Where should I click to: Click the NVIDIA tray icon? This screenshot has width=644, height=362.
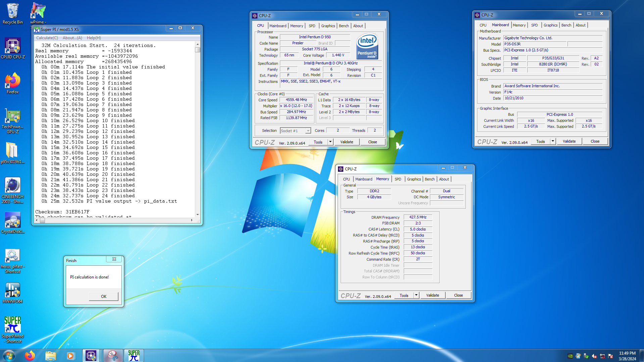click(570, 356)
